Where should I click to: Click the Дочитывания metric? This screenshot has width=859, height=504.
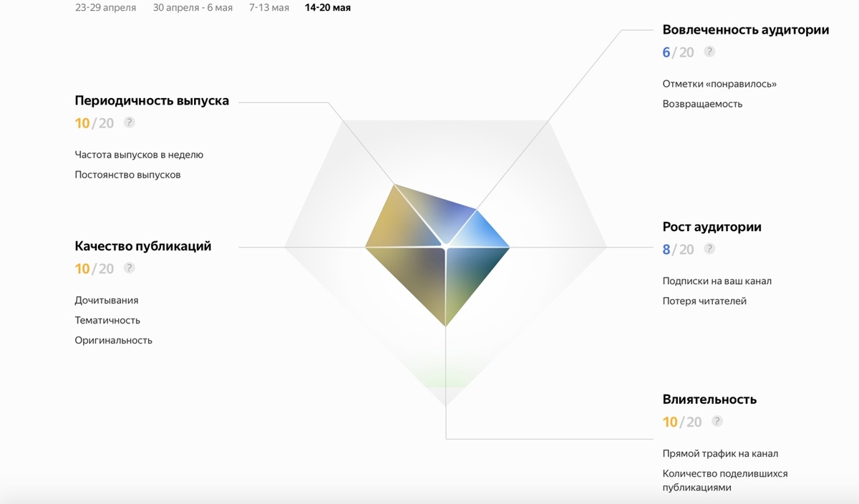click(x=107, y=301)
